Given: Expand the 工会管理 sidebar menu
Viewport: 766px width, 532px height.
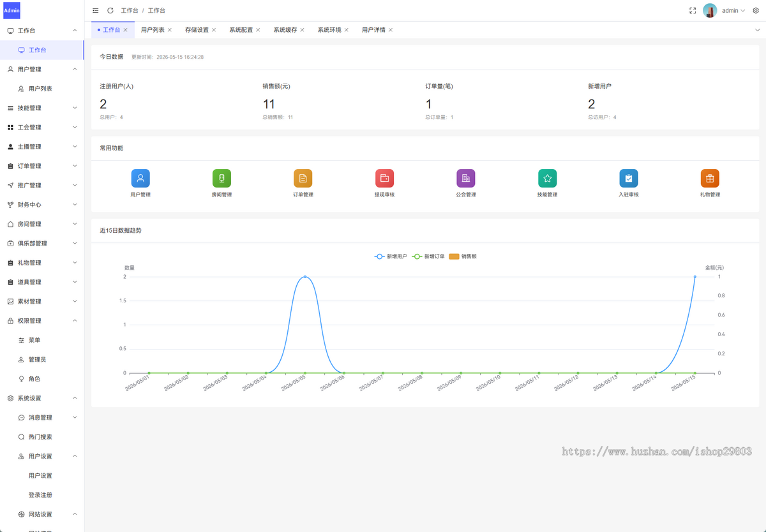Looking at the screenshot, I should [x=42, y=128].
